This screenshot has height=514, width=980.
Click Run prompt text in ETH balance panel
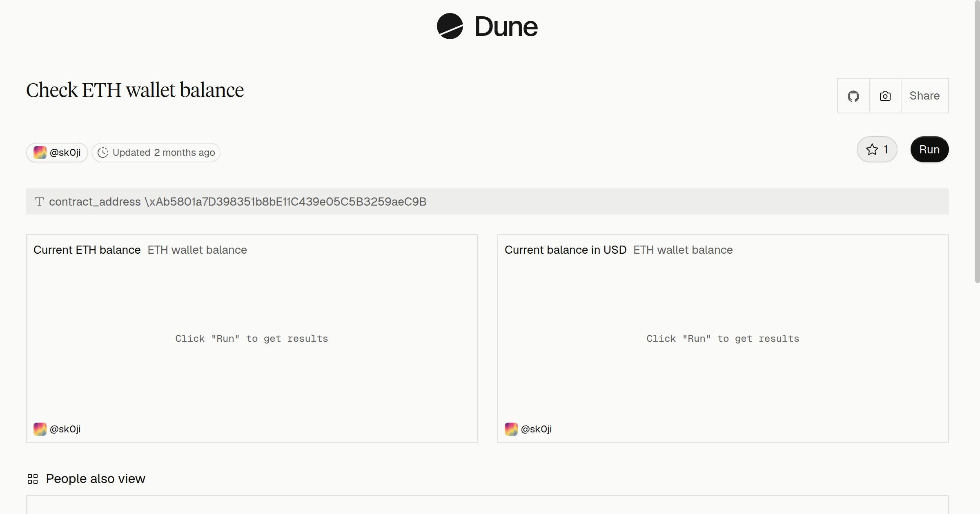tap(252, 339)
